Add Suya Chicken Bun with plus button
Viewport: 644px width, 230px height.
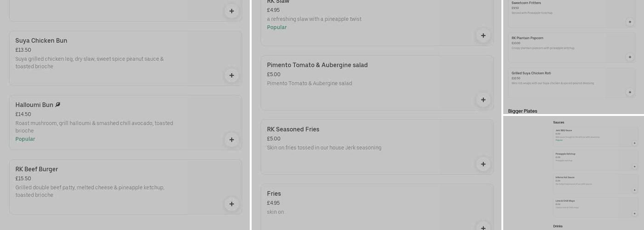231,75
